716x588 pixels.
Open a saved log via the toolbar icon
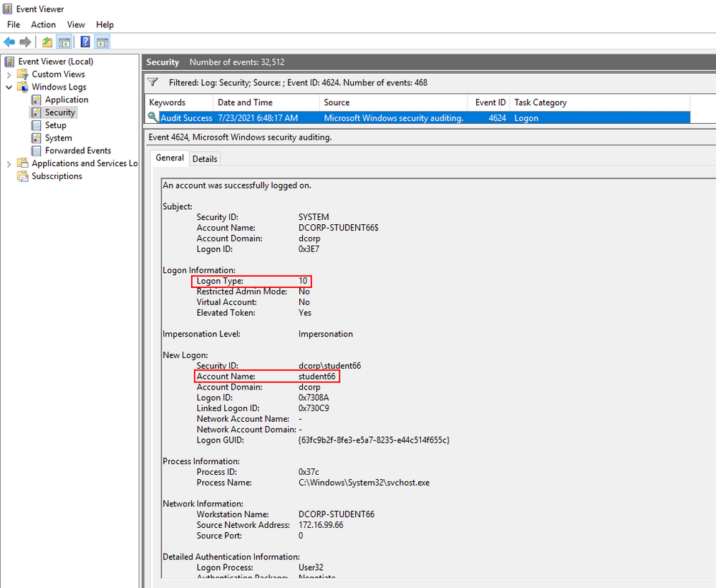46,42
